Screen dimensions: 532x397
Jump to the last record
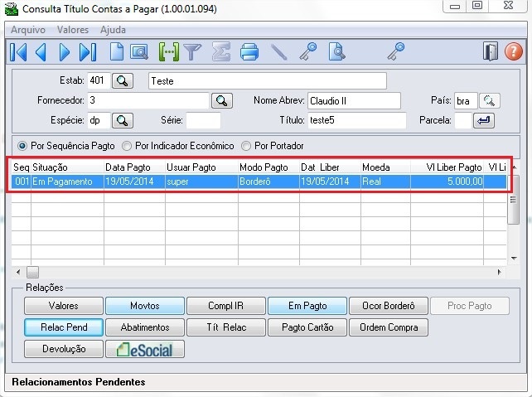[x=89, y=52]
